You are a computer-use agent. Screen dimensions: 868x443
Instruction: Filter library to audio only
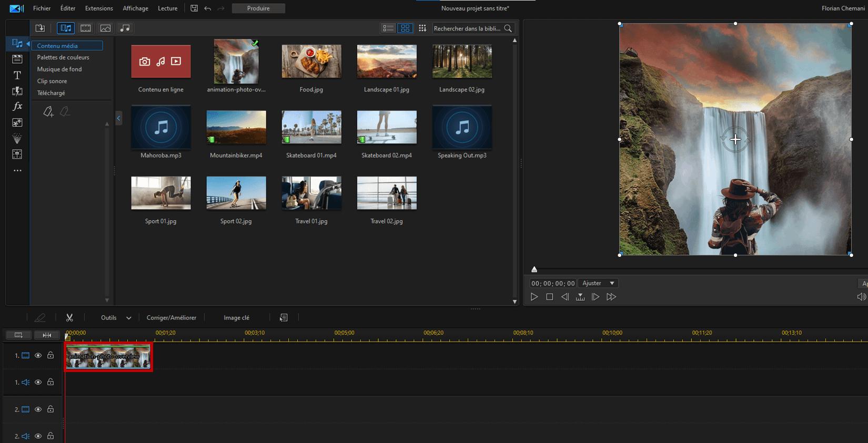click(x=125, y=28)
